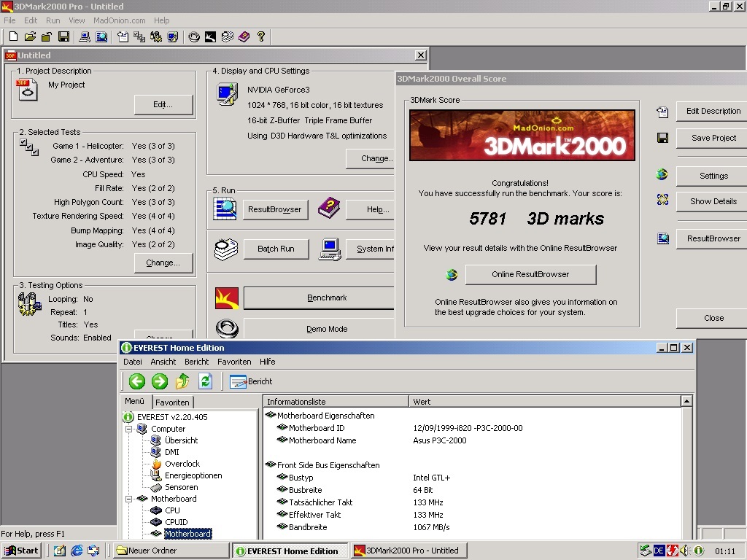Click the system info computer toolbar icon
Image resolution: width=747 pixels, height=560 pixels.
[85, 36]
